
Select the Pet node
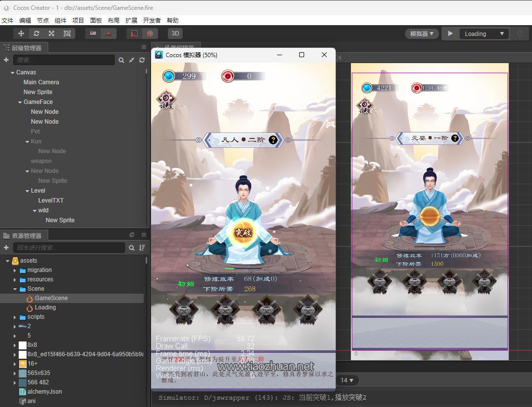pyautogui.click(x=35, y=132)
